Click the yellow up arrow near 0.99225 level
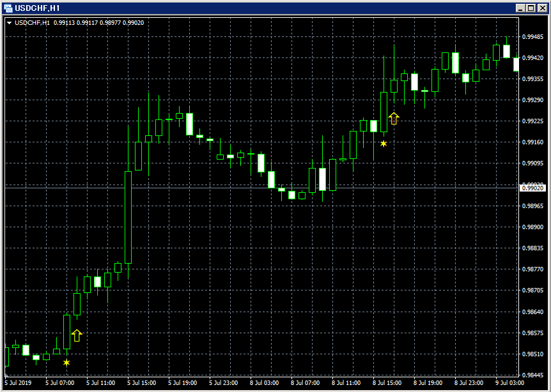The width and height of the screenshot is (551, 392). pyautogui.click(x=394, y=118)
